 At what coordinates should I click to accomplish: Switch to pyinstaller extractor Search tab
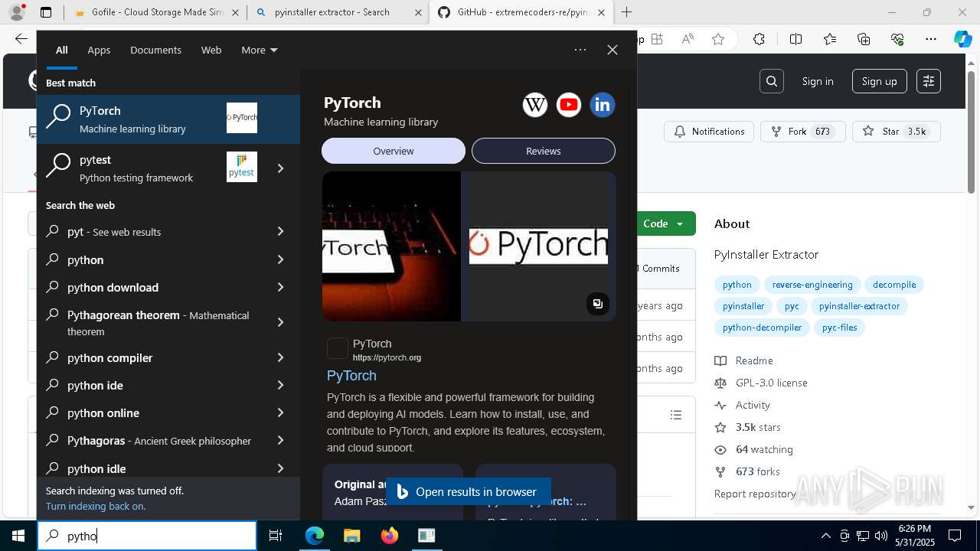point(337,12)
